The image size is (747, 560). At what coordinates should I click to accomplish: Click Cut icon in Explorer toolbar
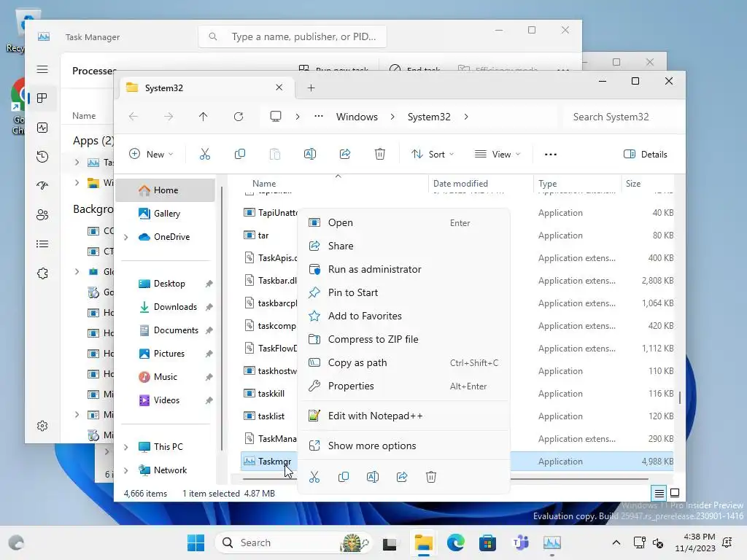205,155
